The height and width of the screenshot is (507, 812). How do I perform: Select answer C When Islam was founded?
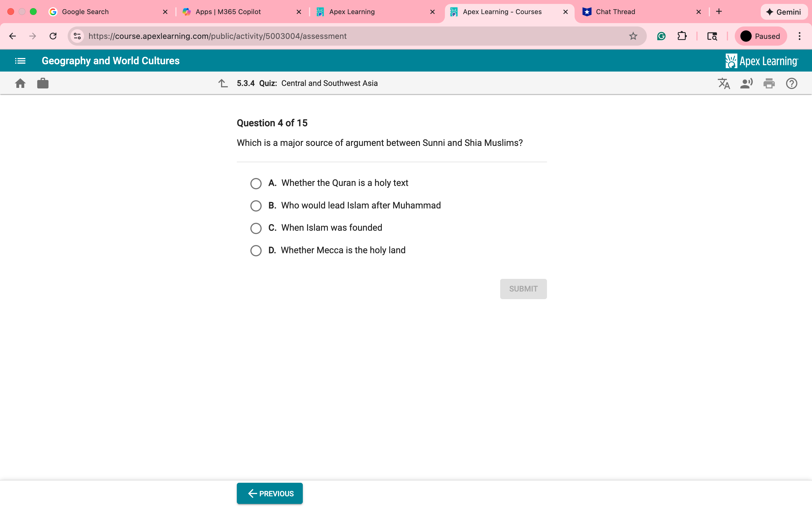coord(256,228)
